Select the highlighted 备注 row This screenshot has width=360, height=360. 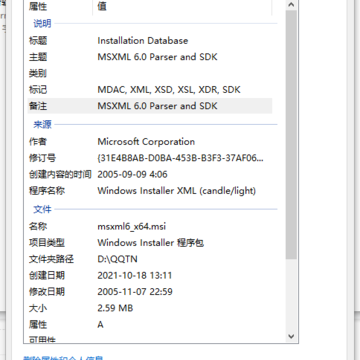(150, 106)
